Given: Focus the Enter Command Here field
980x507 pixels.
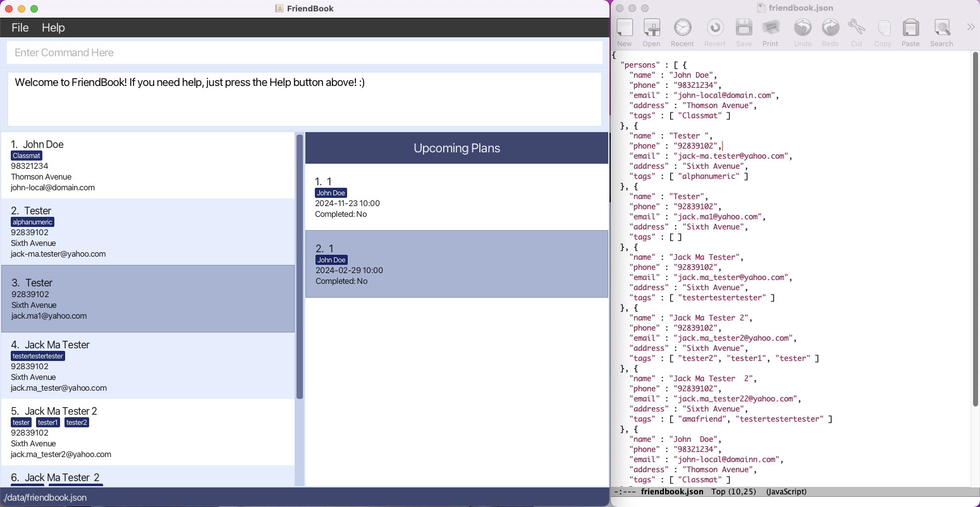Looking at the screenshot, I should pyautogui.click(x=304, y=52).
